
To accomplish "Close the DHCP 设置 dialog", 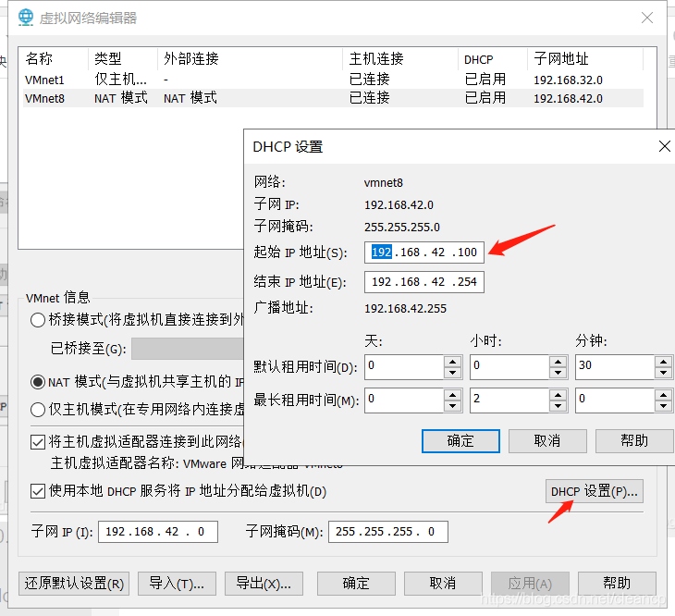I will 664,146.
